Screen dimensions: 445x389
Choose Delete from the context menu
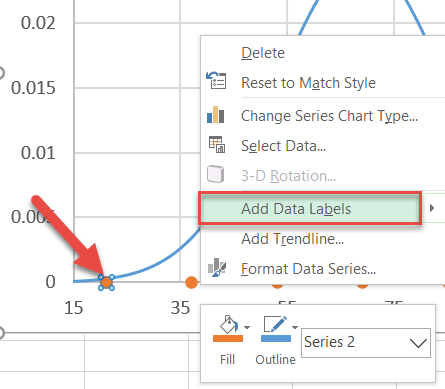point(263,53)
